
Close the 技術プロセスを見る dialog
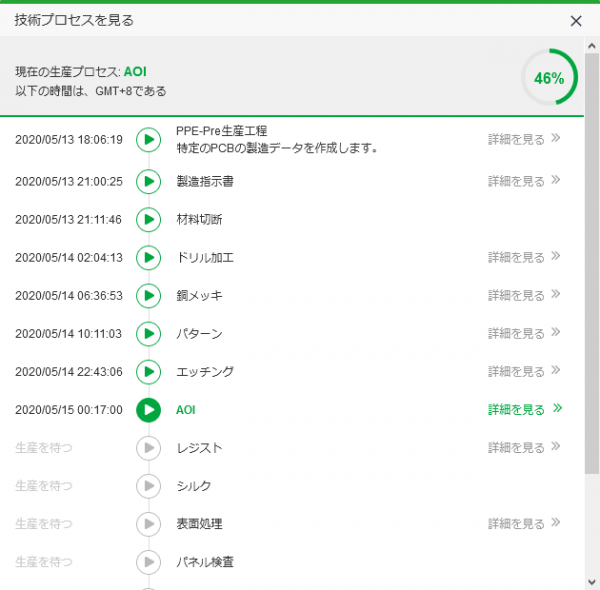(576, 20)
